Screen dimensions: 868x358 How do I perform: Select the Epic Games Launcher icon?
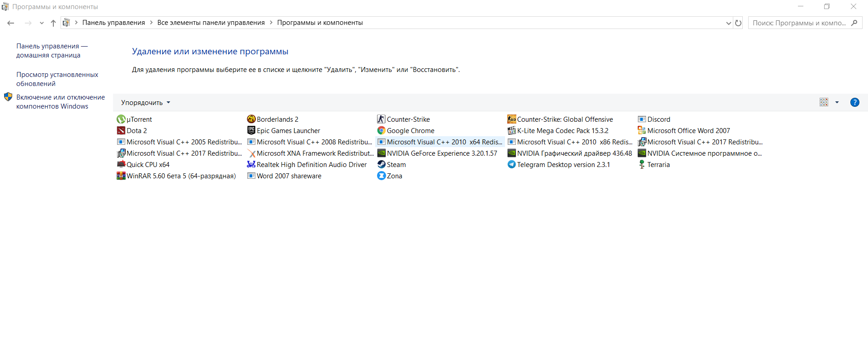point(251,131)
